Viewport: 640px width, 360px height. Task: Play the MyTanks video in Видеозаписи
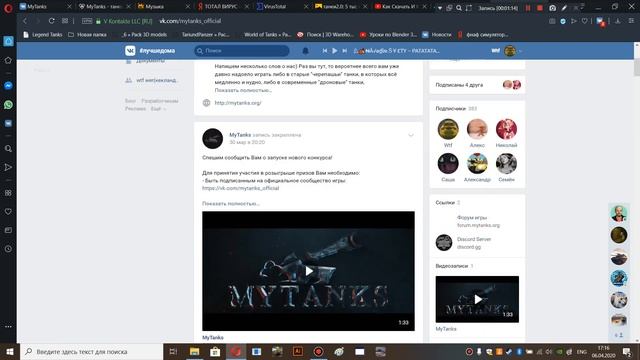[477, 299]
